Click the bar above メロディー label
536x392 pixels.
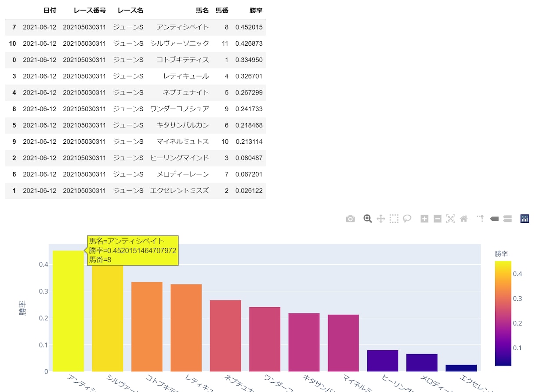(422, 363)
